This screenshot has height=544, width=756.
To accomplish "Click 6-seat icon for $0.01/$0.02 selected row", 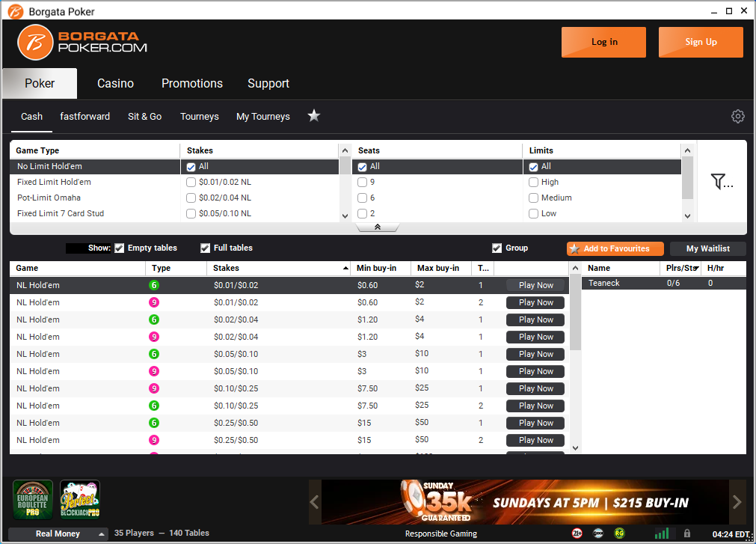I will pos(154,285).
